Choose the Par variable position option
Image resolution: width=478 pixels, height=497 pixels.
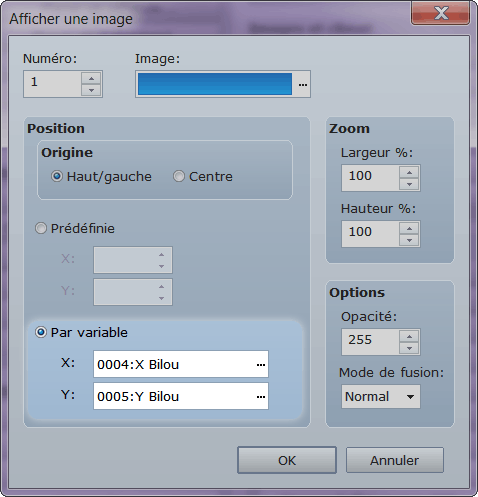pos(41,332)
